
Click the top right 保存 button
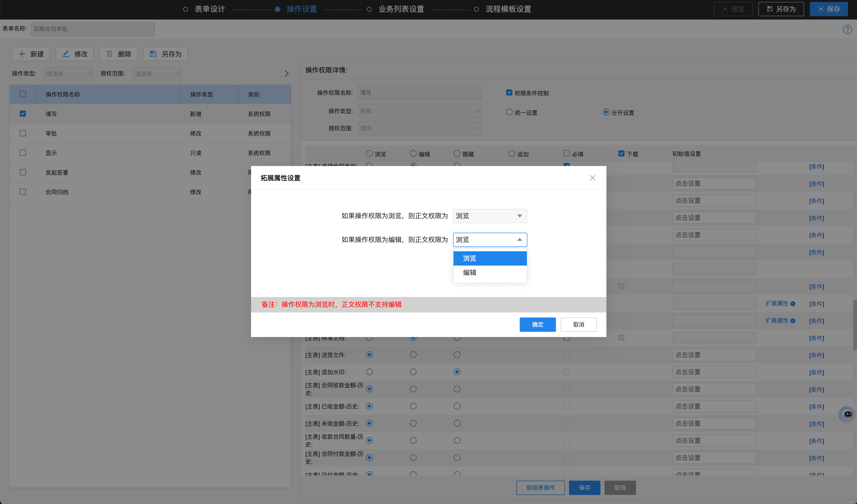coord(828,9)
